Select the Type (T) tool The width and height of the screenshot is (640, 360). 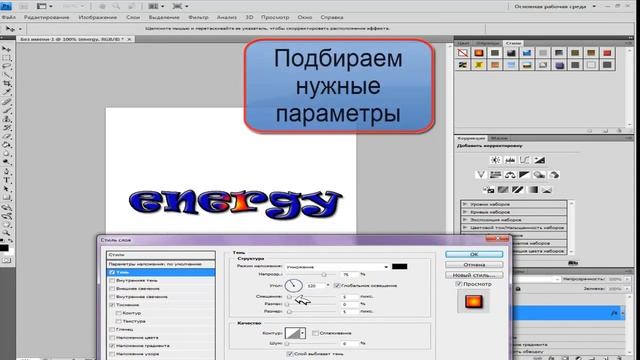7,180
